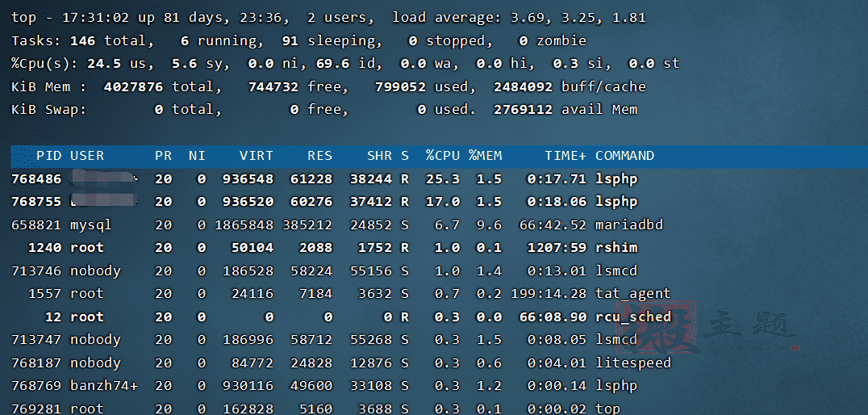This screenshot has width=868, height=415.
Task: Click the 66:08.90 time value
Action: [x=553, y=317]
